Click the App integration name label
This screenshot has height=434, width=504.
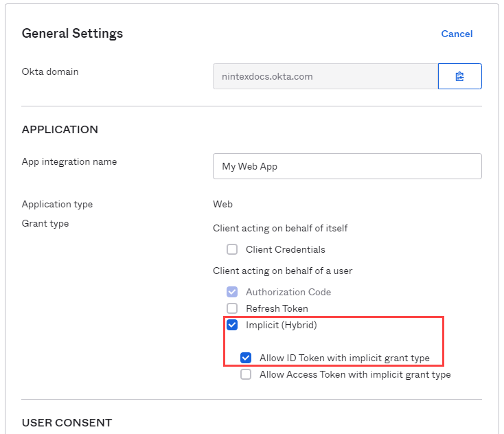pos(69,161)
